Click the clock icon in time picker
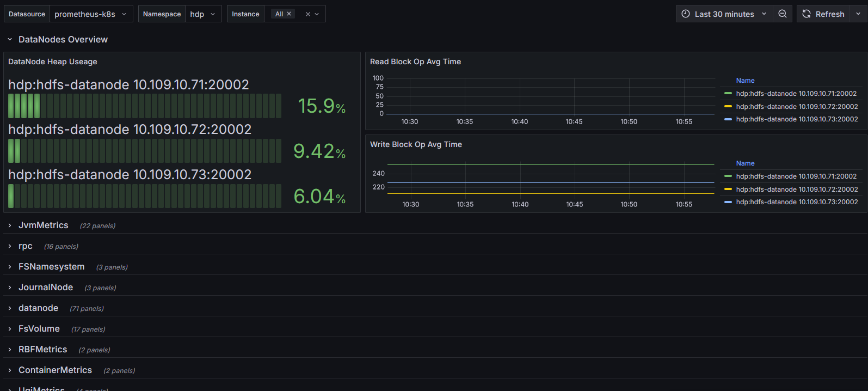The height and width of the screenshot is (391, 868). pos(686,14)
